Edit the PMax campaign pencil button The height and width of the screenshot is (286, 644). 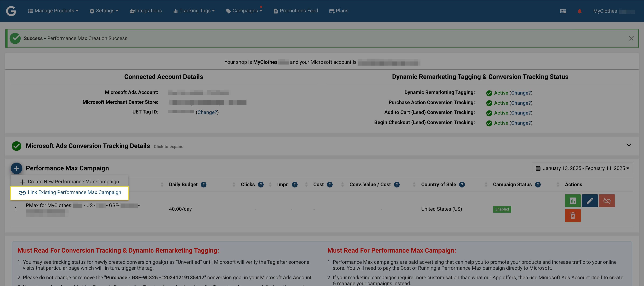tap(590, 201)
